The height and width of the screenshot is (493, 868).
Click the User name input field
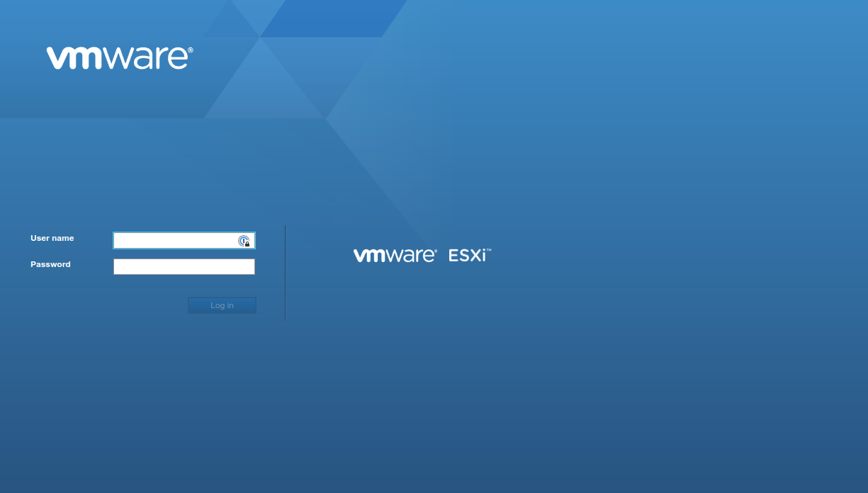184,241
